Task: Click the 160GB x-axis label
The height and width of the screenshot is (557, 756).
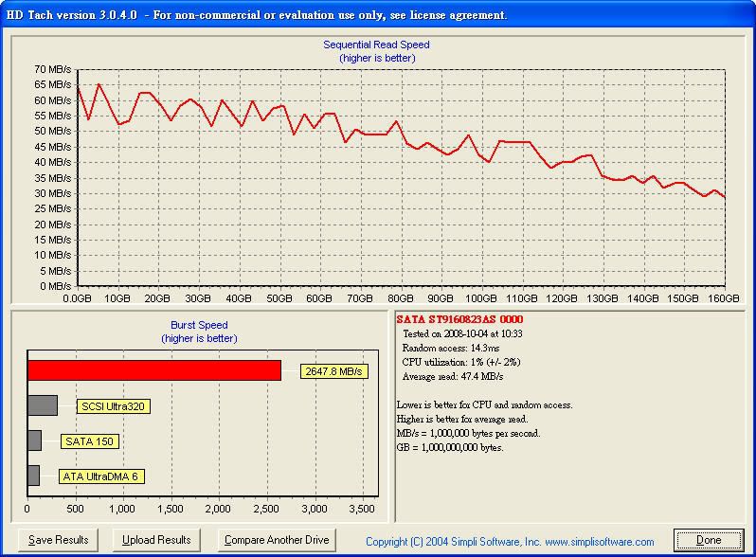Action: [x=723, y=297]
